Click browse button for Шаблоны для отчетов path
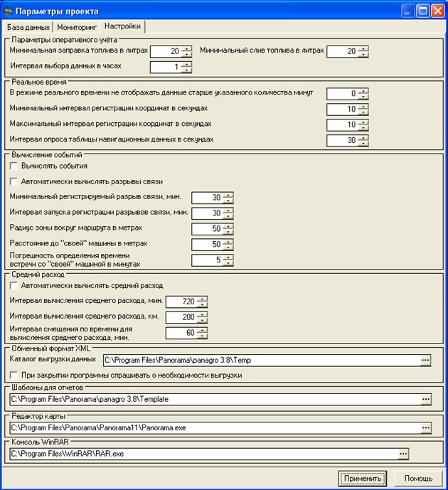The image size is (448, 490). 425,400
